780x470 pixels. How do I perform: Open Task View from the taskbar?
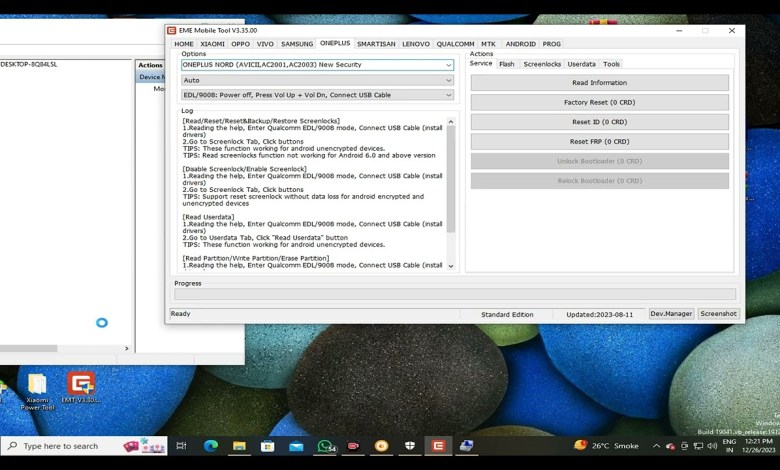click(181, 446)
